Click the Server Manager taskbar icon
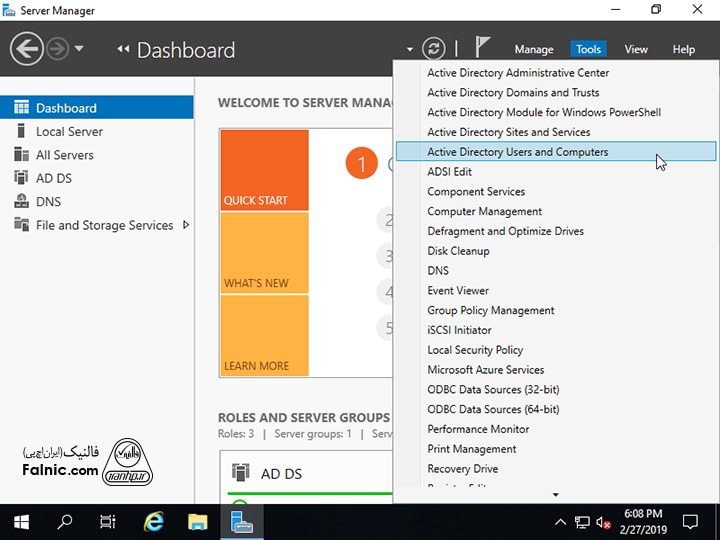The height and width of the screenshot is (540, 720). point(242,521)
